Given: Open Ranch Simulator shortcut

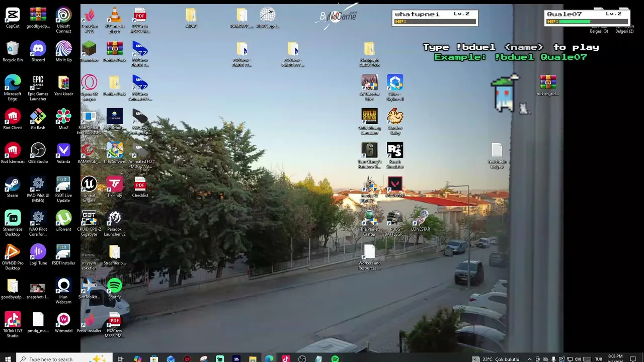Looking at the screenshot, I should coord(395,156).
